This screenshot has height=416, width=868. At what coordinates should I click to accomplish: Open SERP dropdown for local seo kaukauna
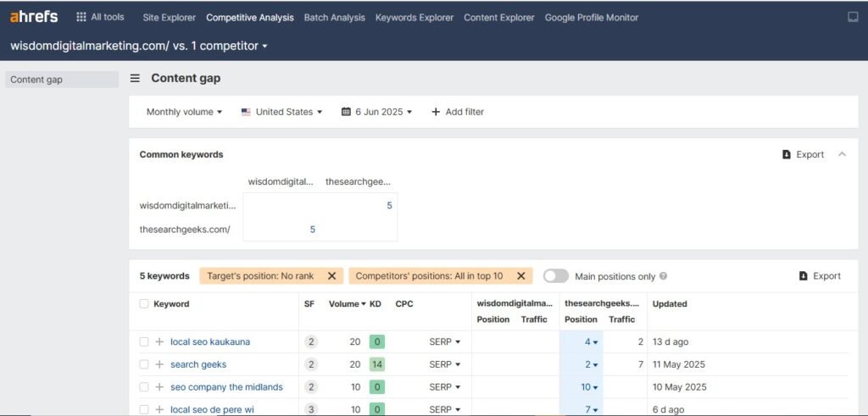444,342
